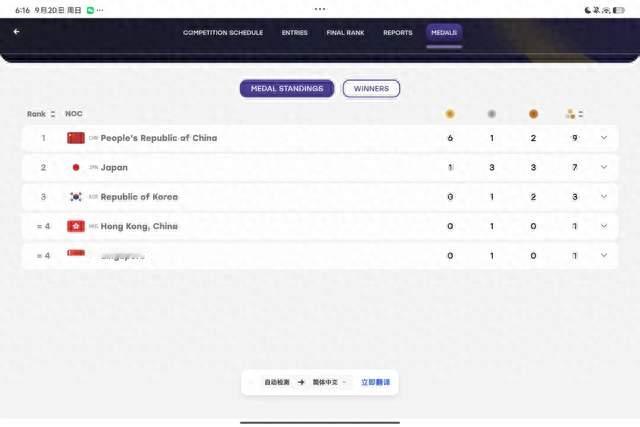Open the Final Rank tab
Screen dimensions: 640x427
coord(345,33)
